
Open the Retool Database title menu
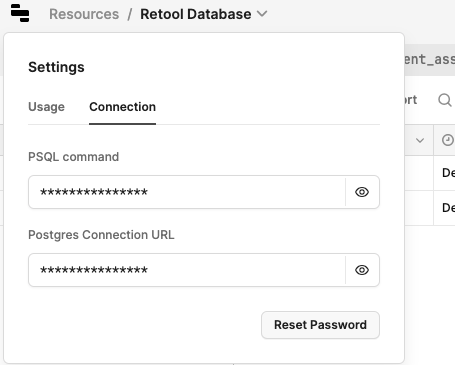(196, 14)
